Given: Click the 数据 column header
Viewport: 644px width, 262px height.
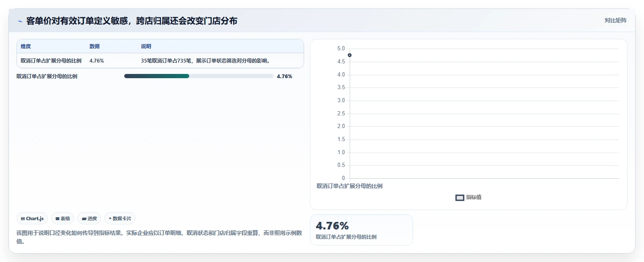Looking at the screenshot, I should (x=95, y=46).
